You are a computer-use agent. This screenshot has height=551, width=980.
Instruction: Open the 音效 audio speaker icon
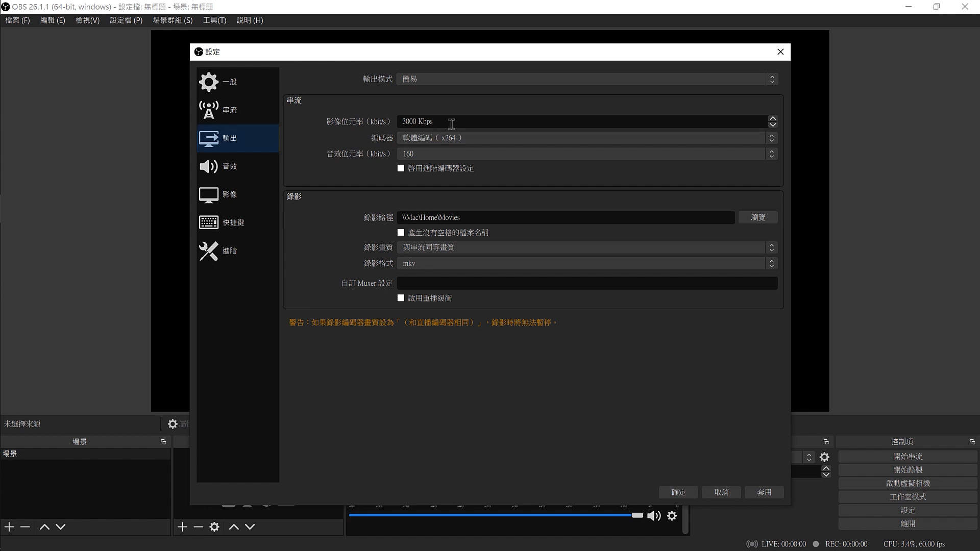(x=208, y=166)
